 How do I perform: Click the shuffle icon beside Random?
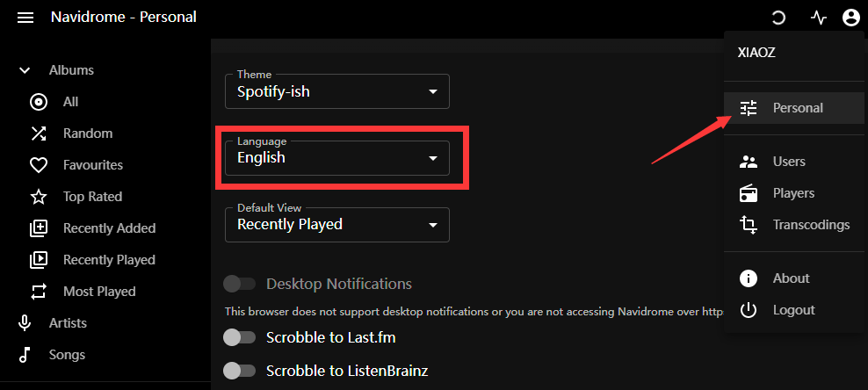point(38,134)
